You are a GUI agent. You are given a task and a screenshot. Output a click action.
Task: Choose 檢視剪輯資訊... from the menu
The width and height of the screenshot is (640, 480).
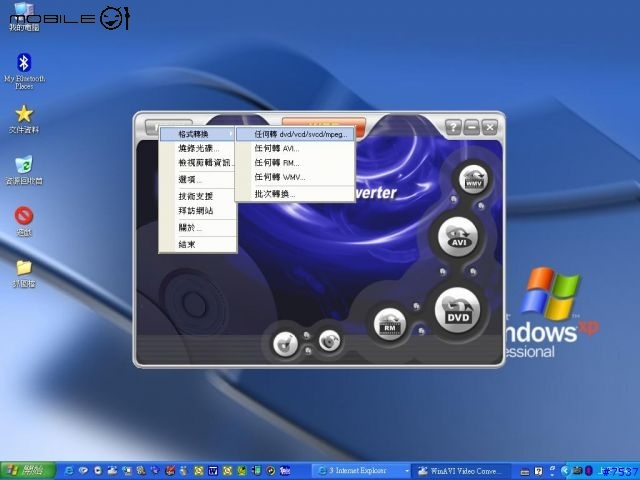[x=198, y=162]
